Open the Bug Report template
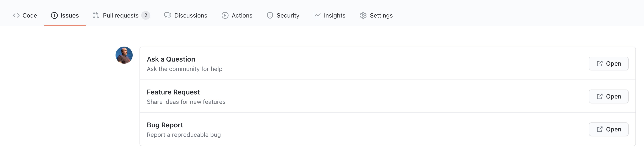Image resolution: width=644 pixels, height=153 pixels. coord(608,129)
